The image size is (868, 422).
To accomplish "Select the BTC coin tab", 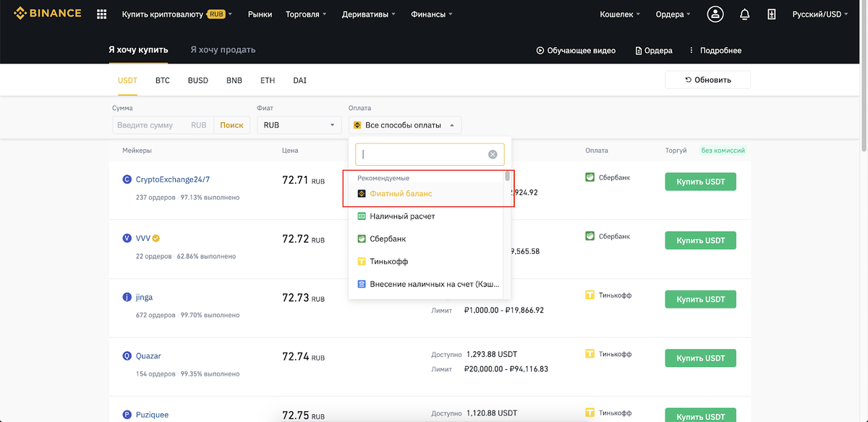I will 163,80.
